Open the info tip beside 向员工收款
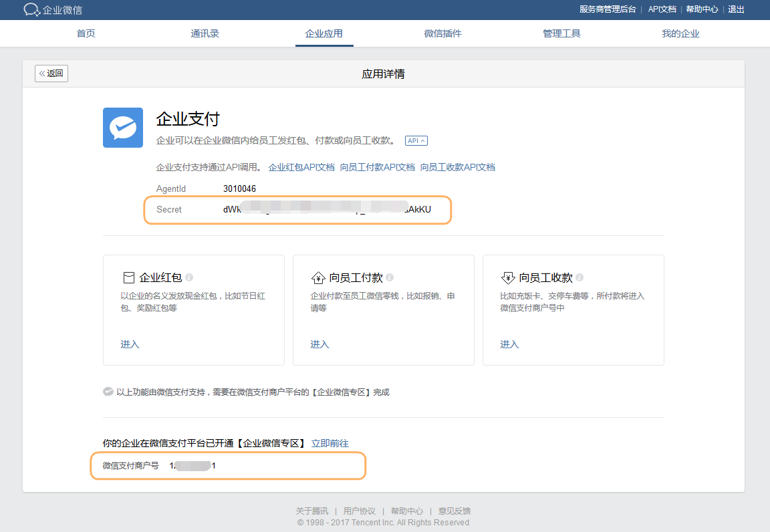770x532 pixels. (580, 277)
